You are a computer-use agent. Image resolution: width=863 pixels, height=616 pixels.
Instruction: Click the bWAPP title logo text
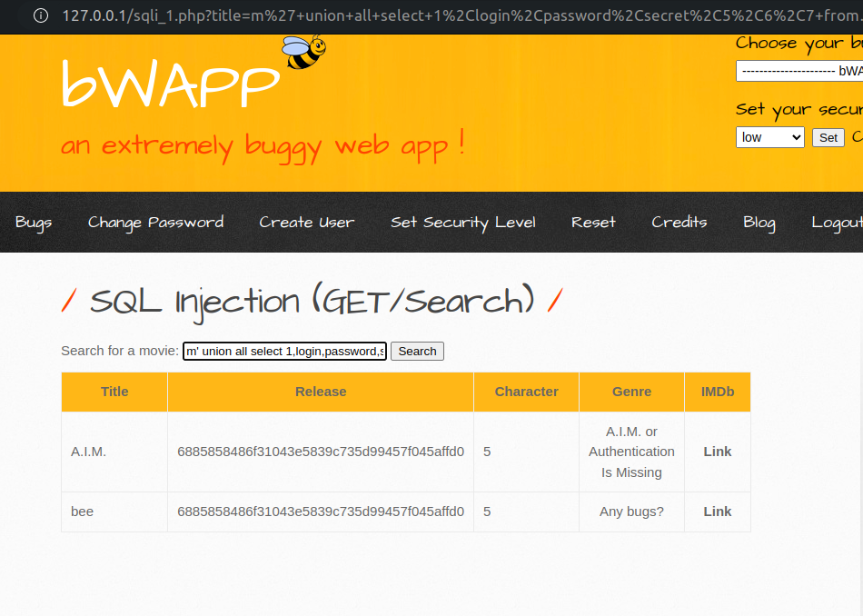tap(171, 83)
